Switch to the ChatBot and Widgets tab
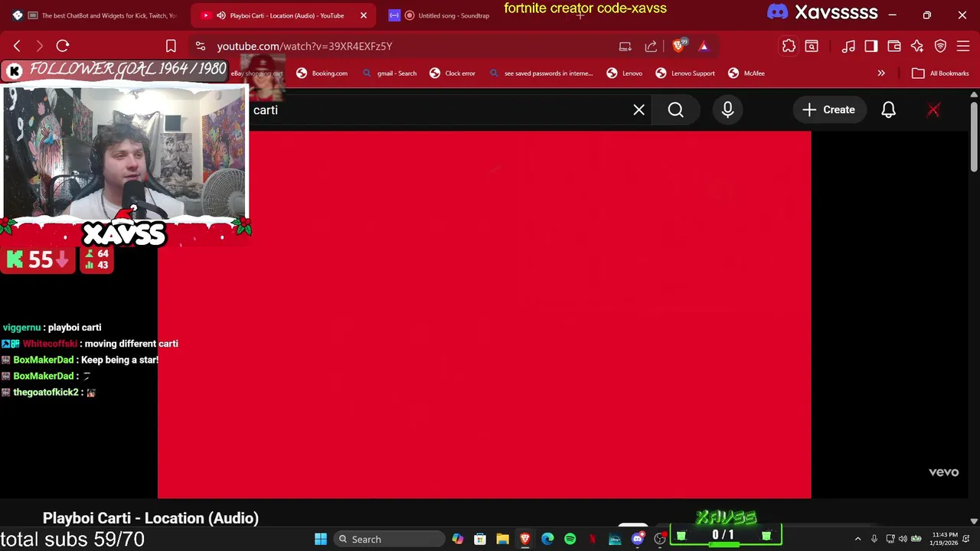The height and width of the screenshot is (551, 980). [96, 15]
